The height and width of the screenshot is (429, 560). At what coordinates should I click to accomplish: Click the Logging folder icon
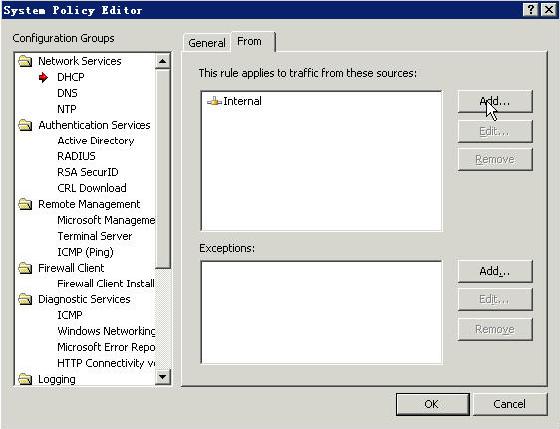[x=25, y=379]
